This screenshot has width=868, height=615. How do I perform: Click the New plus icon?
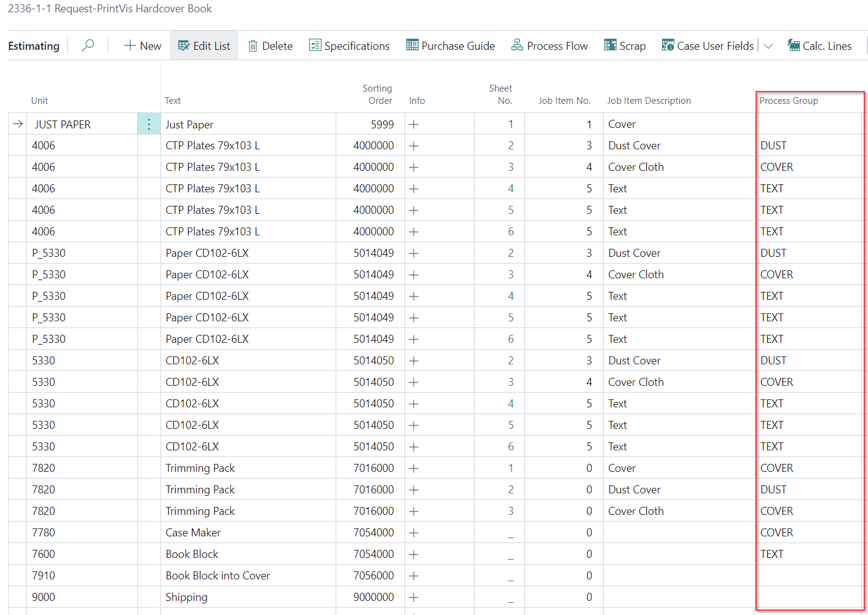point(130,45)
